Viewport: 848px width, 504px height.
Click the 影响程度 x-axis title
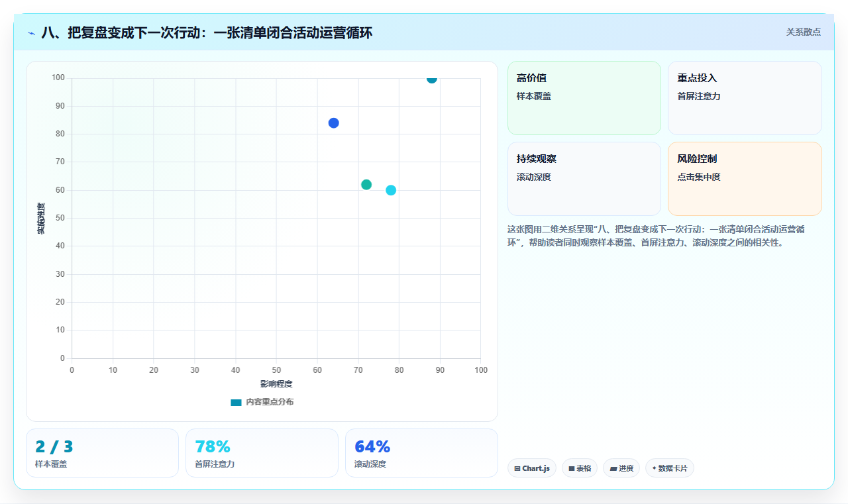[276, 384]
